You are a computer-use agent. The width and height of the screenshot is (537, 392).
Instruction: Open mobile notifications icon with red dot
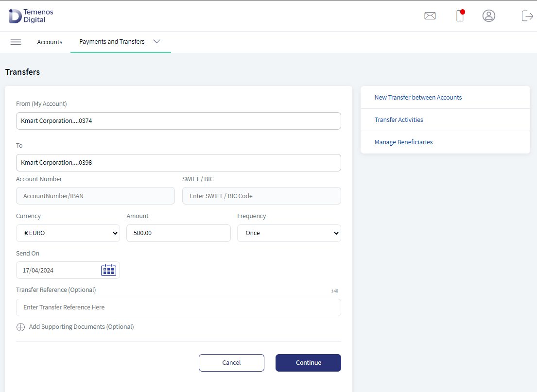[460, 16]
